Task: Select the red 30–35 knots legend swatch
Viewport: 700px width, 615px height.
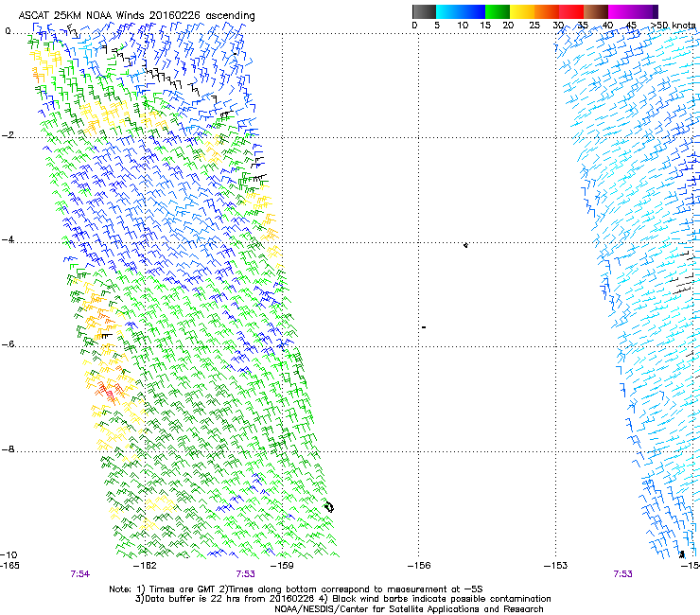Action: coord(571,11)
